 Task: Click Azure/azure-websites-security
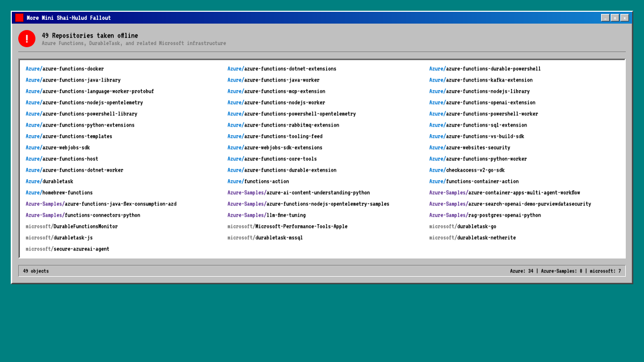coord(470,147)
